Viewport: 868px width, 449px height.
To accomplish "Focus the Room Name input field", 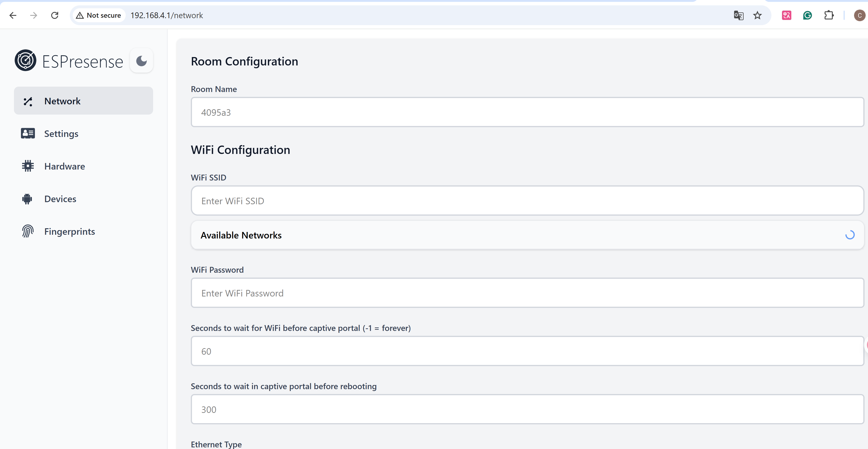I will 527,112.
